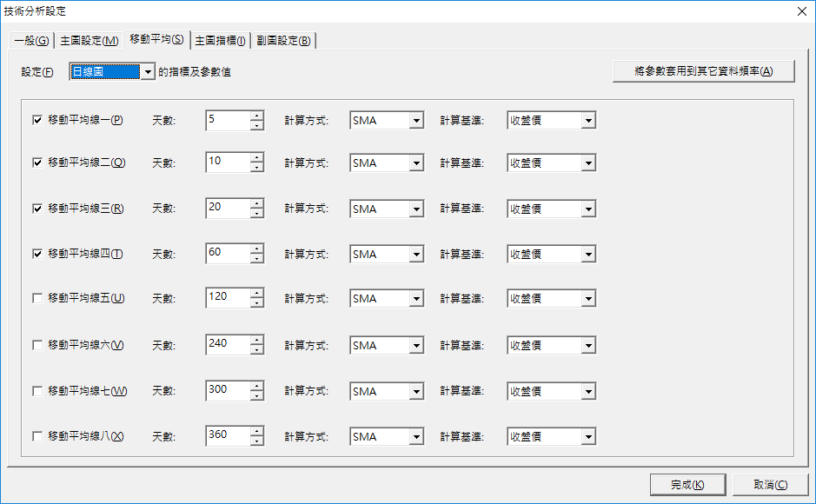This screenshot has width=816, height=504.
Task: Uncheck 移動平均線一 checkbox
Action: 37,120
